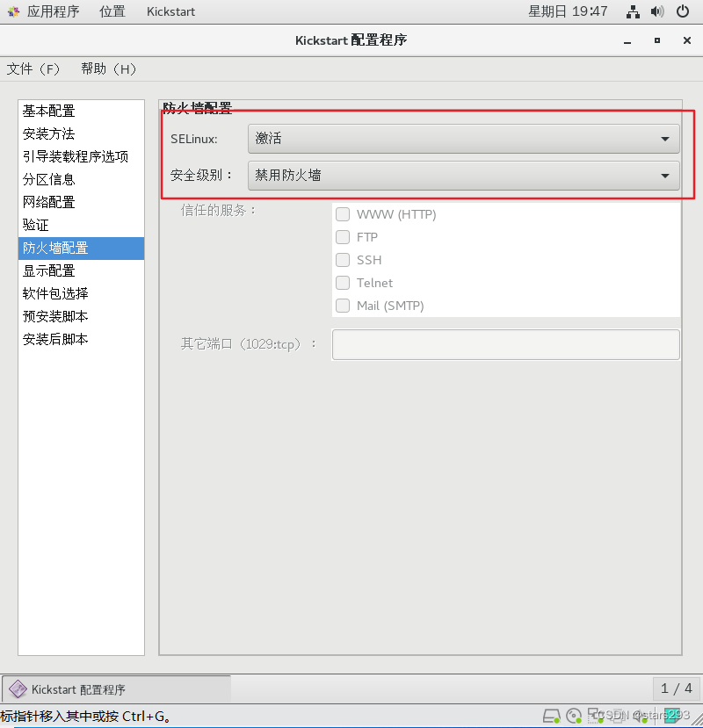Viewport: 703px width, 728px height.
Task: Toggle the FTP checkbox
Action: point(343,237)
